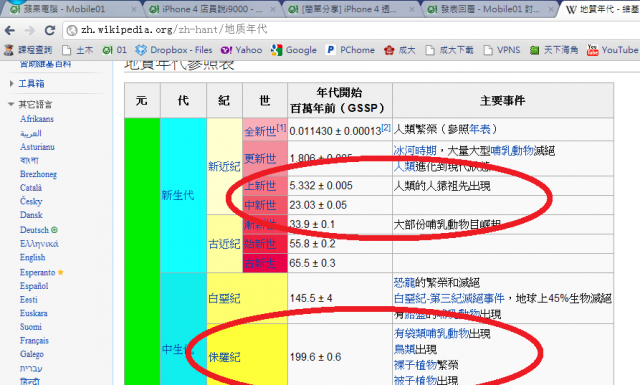The height and width of the screenshot is (385, 640).
Task: Open the Google bookmark
Action: tap(293, 50)
